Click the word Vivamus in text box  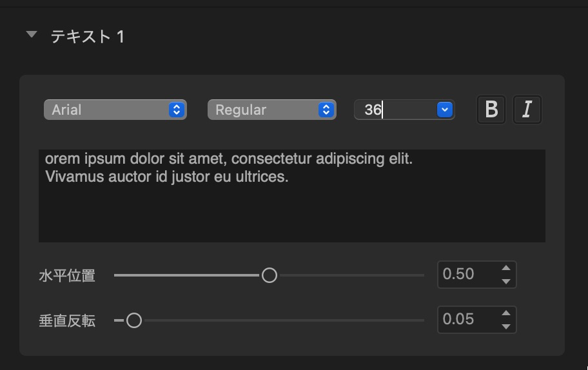pos(74,177)
